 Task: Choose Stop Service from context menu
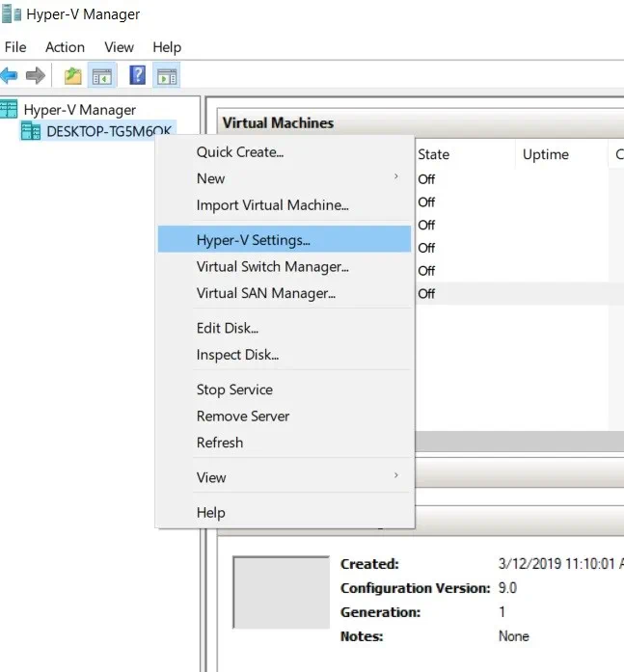pos(234,390)
